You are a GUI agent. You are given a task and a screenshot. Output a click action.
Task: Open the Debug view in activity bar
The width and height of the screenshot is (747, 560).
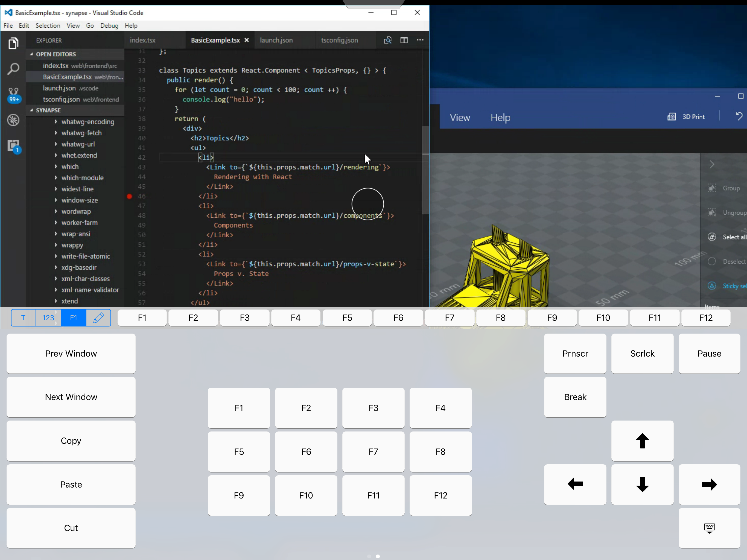(x=13, y=120)
